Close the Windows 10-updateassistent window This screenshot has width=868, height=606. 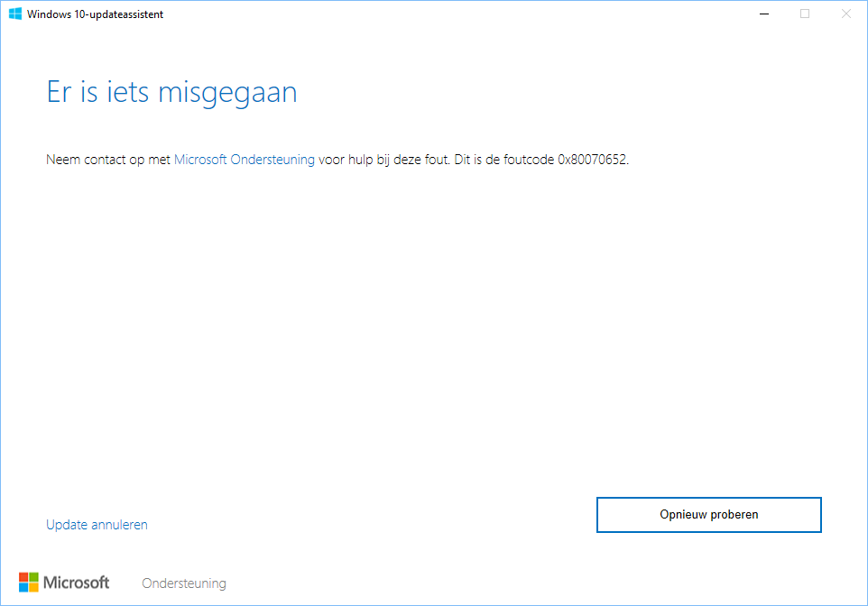coord(846,14)
